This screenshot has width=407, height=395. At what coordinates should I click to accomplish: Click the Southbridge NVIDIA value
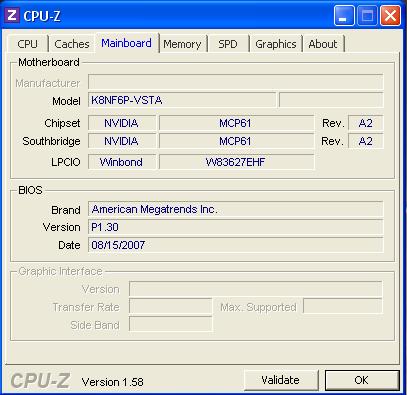pos(122,141)
